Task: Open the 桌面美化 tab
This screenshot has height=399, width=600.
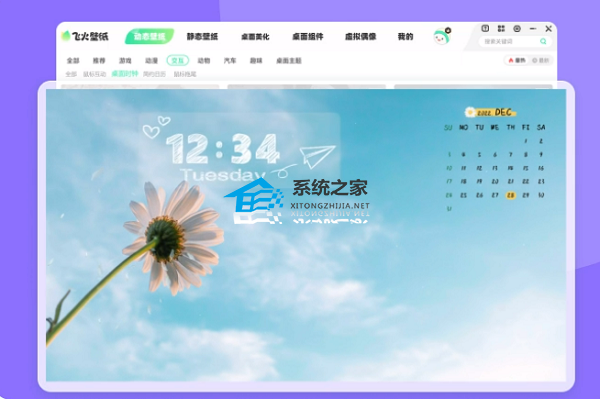Action: pyautogui.click(x=255, y=37)
